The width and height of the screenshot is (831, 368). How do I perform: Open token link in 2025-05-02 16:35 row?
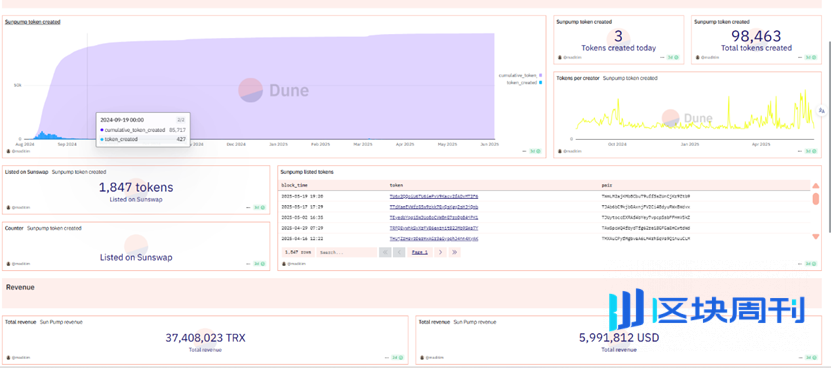[x=434, y=217]
